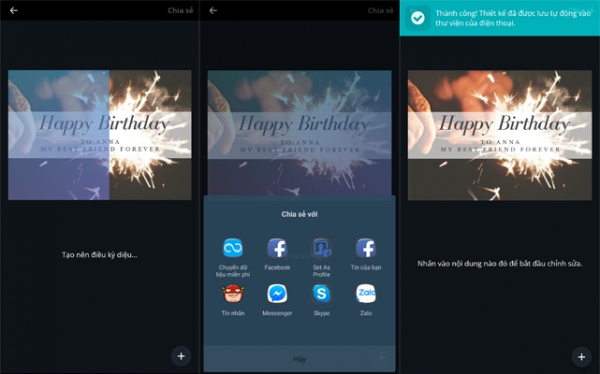Select Skype in share sheet
600x374 pixels.
pyautogui.click(x=321, y=294)
